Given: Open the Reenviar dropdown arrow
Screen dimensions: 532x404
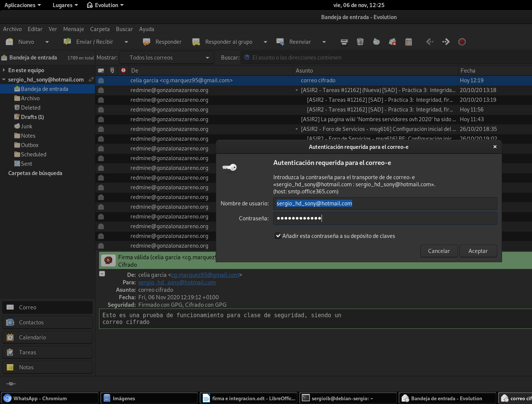Looking at the screenshot, I should point(324,42).
